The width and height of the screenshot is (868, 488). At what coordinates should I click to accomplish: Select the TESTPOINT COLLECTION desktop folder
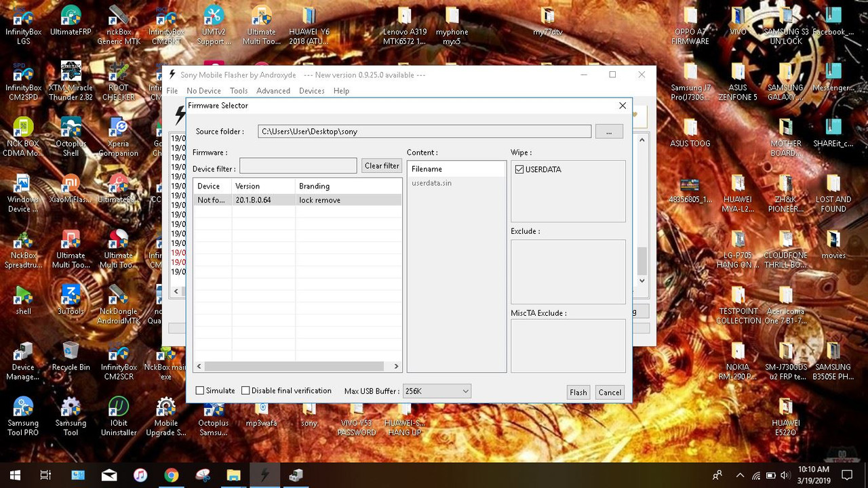click(x=738, y=304)
